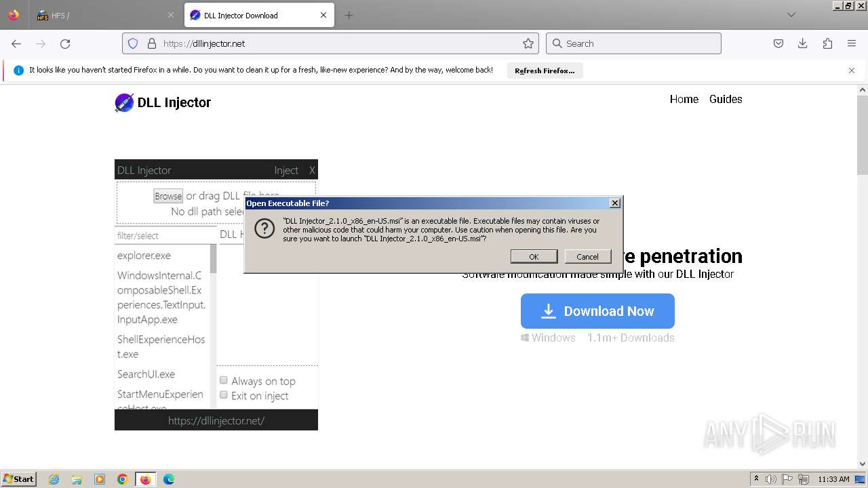This screenshot has height=488, width=868.
Task: Open the Firefox hamburger application menu
Action: tap(852, 43)
